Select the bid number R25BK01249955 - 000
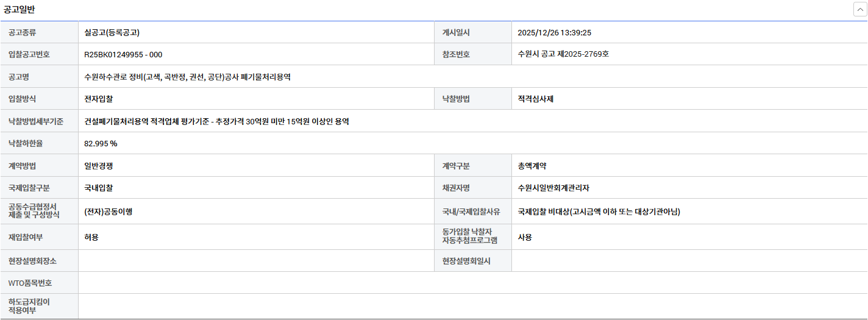Viewport: 868px width, 320px height. (x=123, y=54)
